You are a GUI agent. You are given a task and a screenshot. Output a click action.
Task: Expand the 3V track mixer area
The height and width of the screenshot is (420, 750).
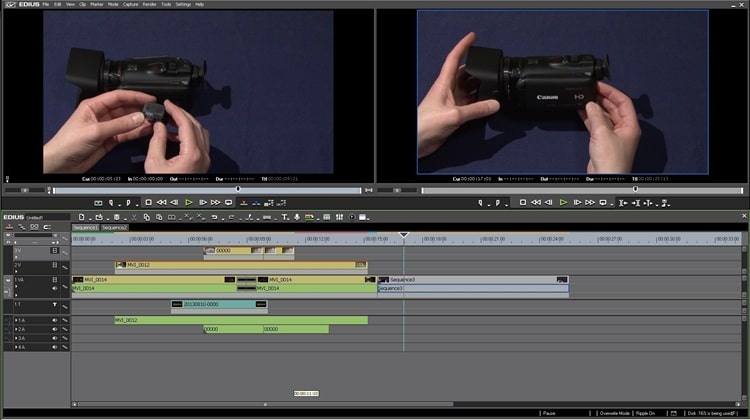[x=16, y=257]
